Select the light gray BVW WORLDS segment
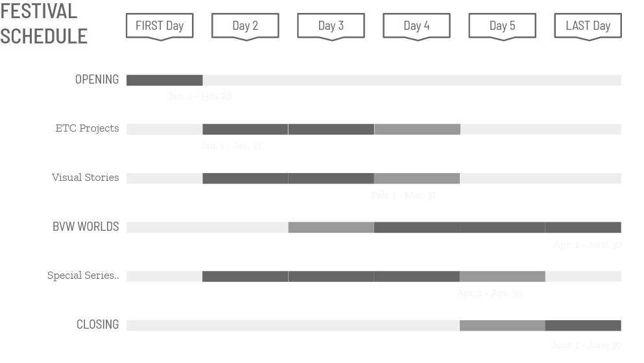This screenshot has height=363, width=644. (331, 228)
